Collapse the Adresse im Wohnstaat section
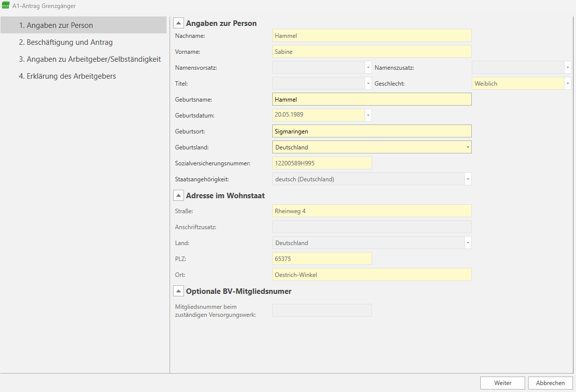The width and height of the screenshot is (576, 392). pyautogui.click(x=179, y=196)
